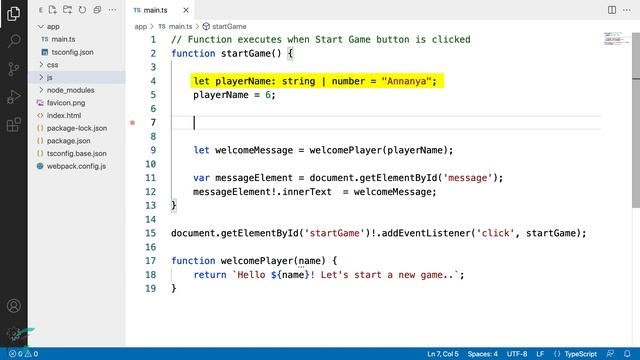The height and width of the screenshot is (360, 640).
Task: Toggle the breakpoint on line 7
Action: click(x=132, y=122)
